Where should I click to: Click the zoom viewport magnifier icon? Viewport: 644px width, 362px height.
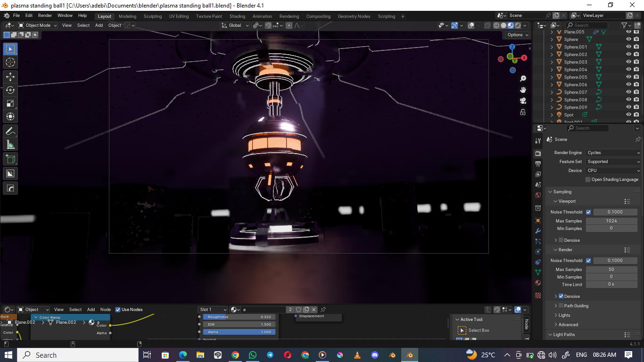tap(523, 78)
